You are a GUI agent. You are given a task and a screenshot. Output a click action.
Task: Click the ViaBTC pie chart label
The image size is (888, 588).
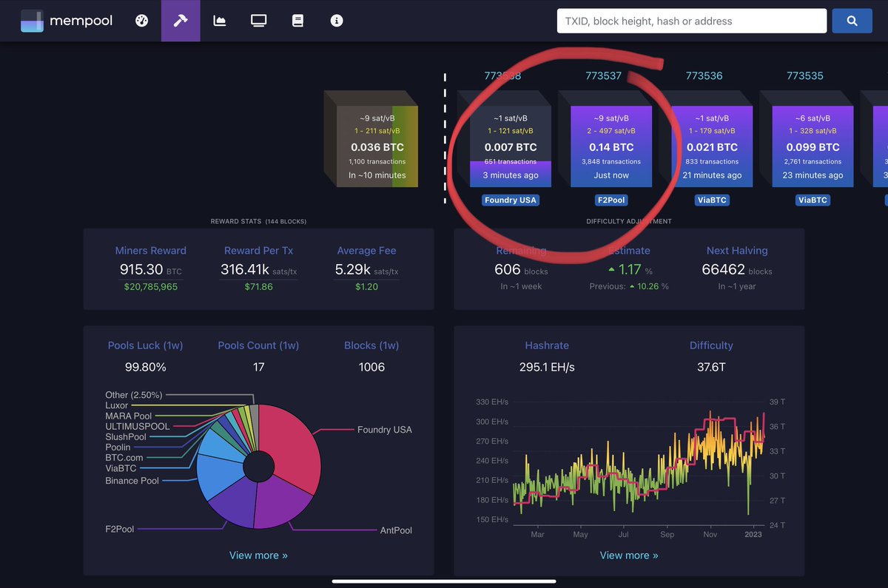pyautogui.click(x=121, y=468)
